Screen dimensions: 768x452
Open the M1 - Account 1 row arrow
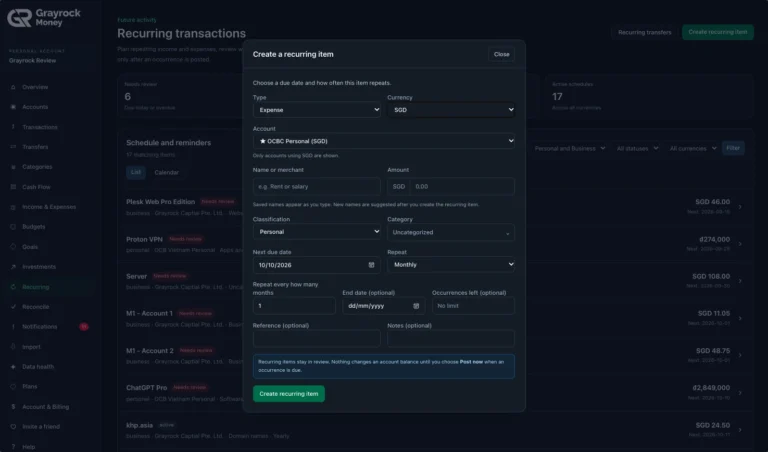click(740, 318)
